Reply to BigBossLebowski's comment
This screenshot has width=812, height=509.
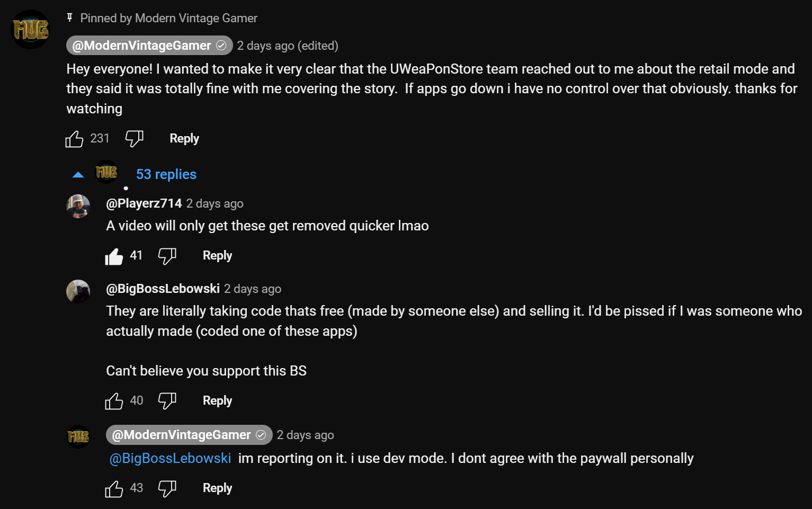(x=217, y=401)
